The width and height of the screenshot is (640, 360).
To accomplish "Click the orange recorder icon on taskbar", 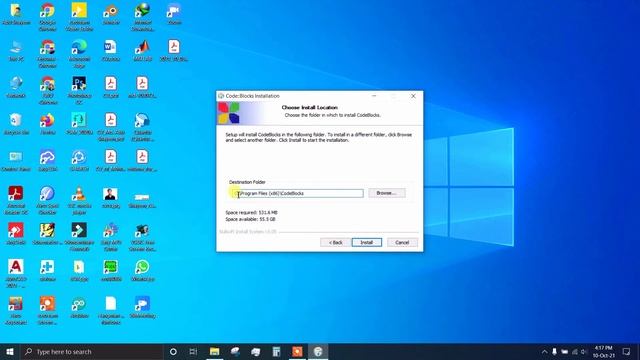I will pos(297,351).
